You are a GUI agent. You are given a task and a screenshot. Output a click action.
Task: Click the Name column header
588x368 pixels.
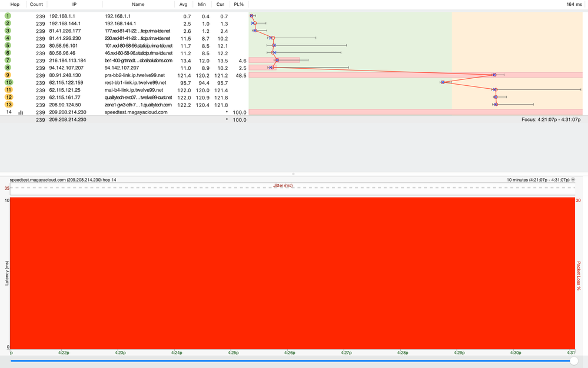pyautogui.click(x=138, y=4)
